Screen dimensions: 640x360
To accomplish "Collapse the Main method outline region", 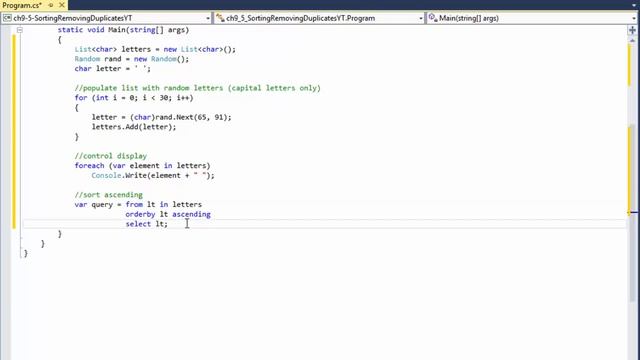I will [19, 30].
